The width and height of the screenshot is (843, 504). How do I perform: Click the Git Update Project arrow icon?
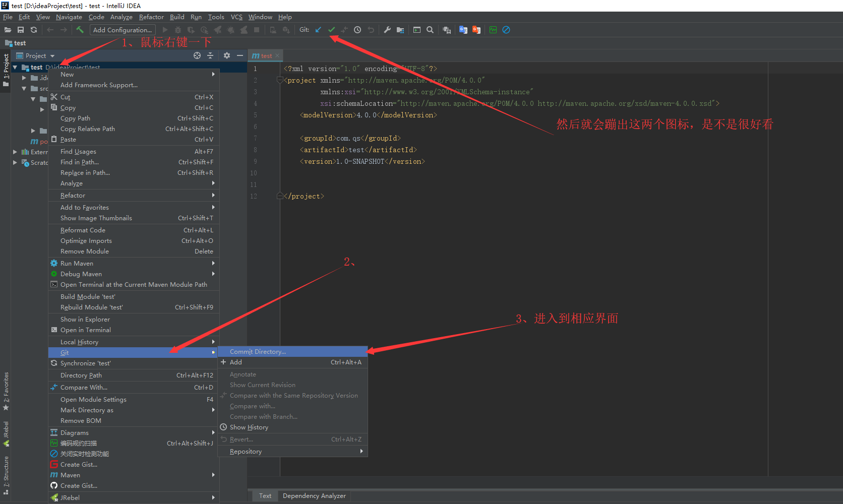click(x=318, y=30)
